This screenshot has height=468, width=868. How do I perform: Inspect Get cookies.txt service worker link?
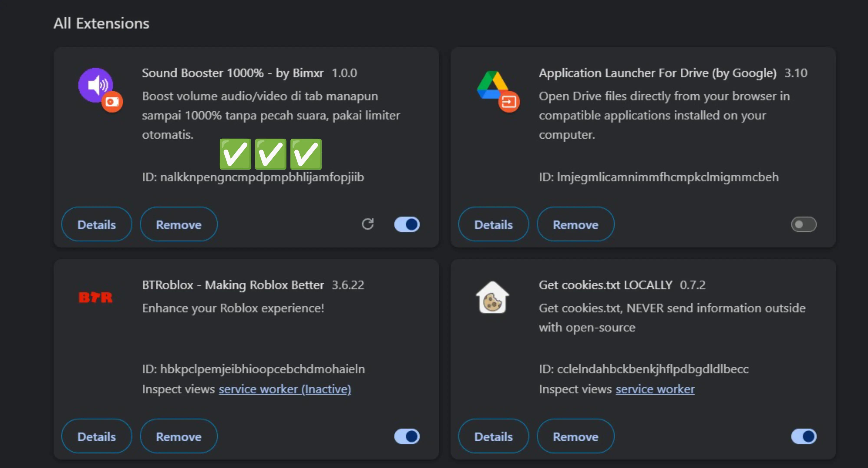pyautogui.click(x=655, y=389)
